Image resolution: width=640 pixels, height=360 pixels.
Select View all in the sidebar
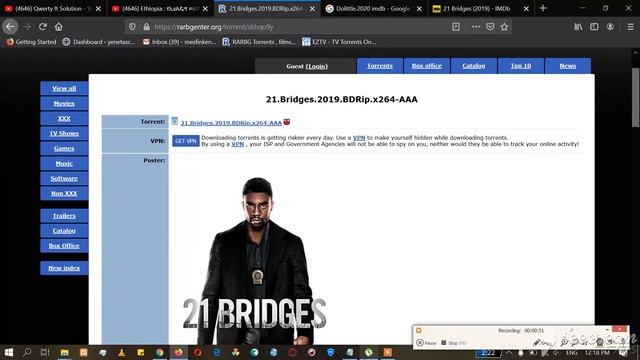64,89
